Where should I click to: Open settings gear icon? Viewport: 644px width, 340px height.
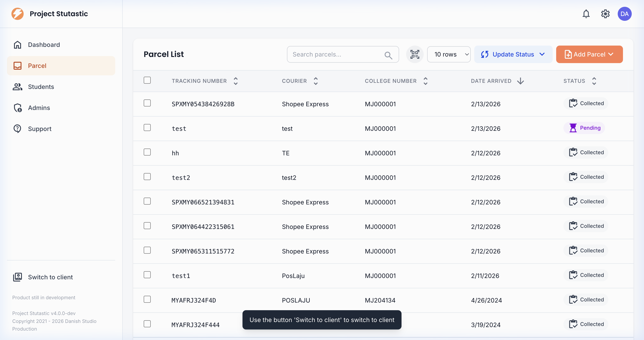click(605, 14)
